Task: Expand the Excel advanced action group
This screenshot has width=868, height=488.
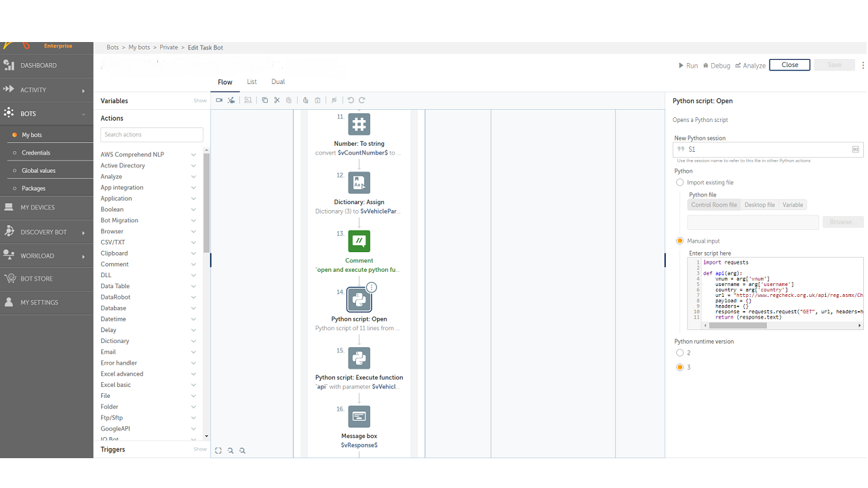Action: (x=193, y=374)
